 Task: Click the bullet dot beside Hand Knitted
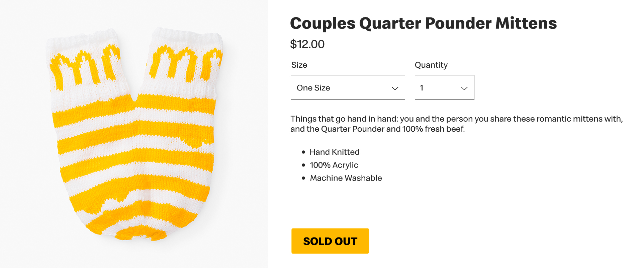(303, 152)
